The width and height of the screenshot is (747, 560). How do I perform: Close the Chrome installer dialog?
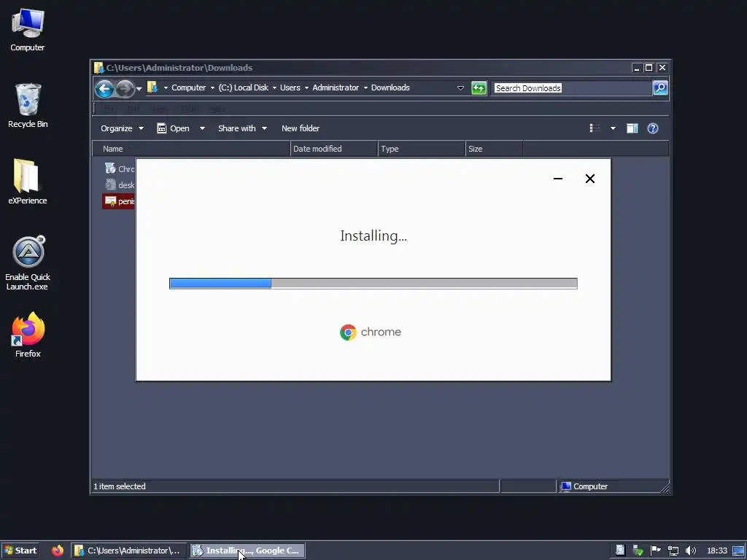(x=589, y=179)
